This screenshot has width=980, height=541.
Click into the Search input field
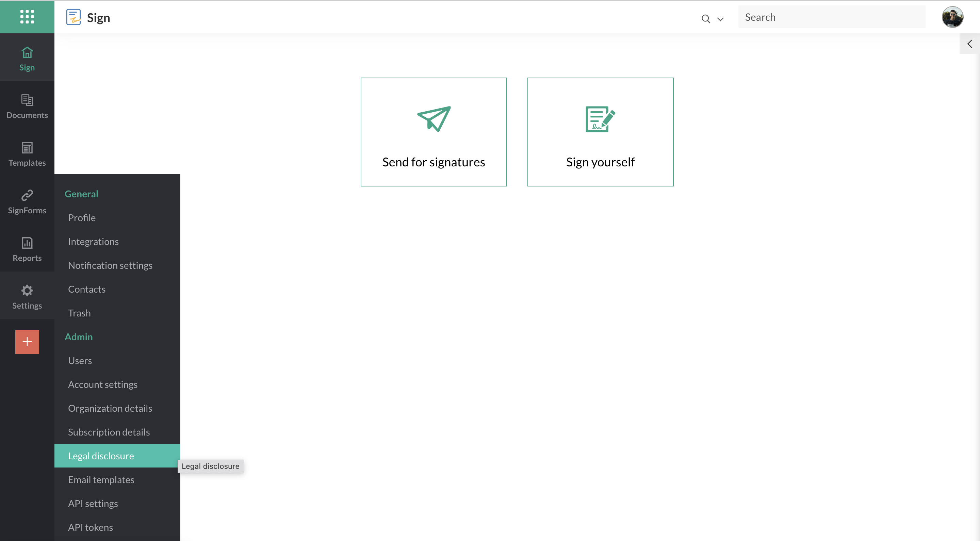click(831, 17)
